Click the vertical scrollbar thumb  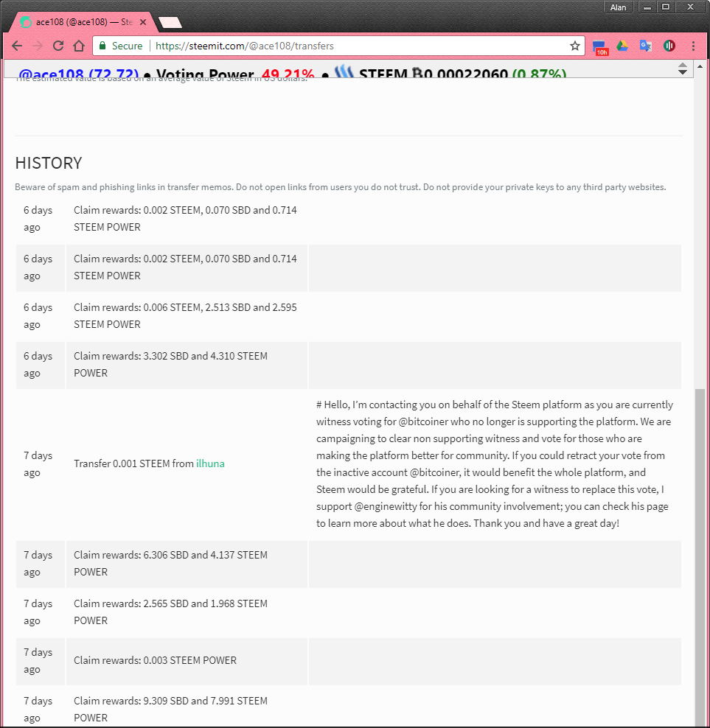[700, 557]
